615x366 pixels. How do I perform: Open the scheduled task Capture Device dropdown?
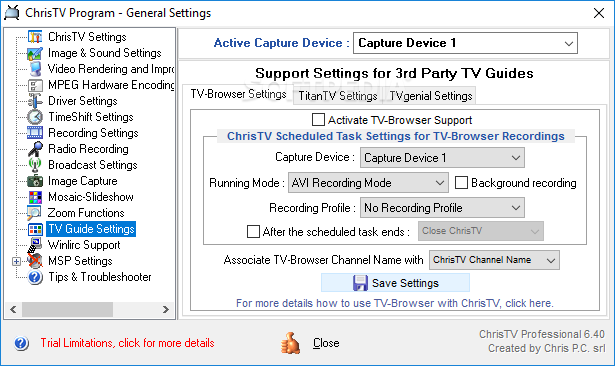point(442,158)
